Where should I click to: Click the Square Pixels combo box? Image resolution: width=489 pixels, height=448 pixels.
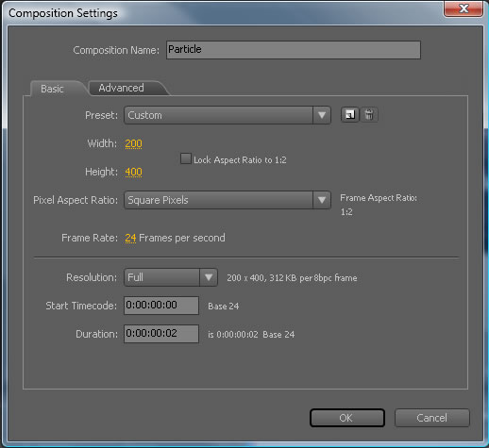click(228, 200)
